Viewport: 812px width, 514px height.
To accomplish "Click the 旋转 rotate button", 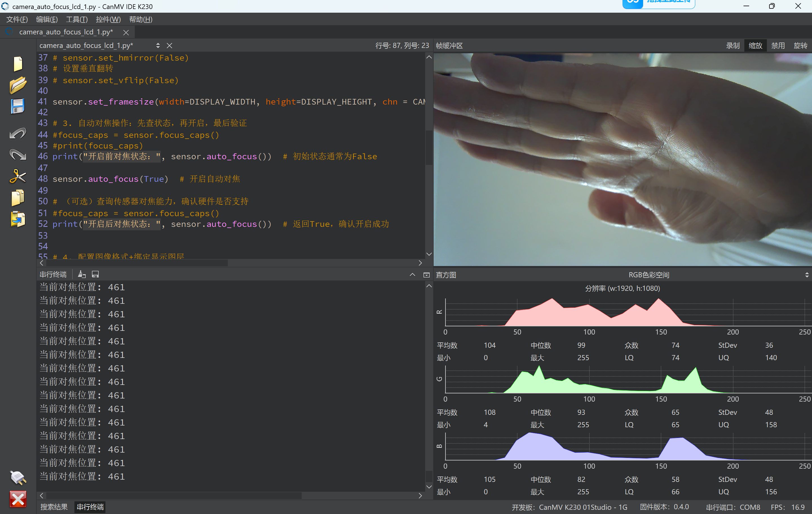I will (800, 45).
